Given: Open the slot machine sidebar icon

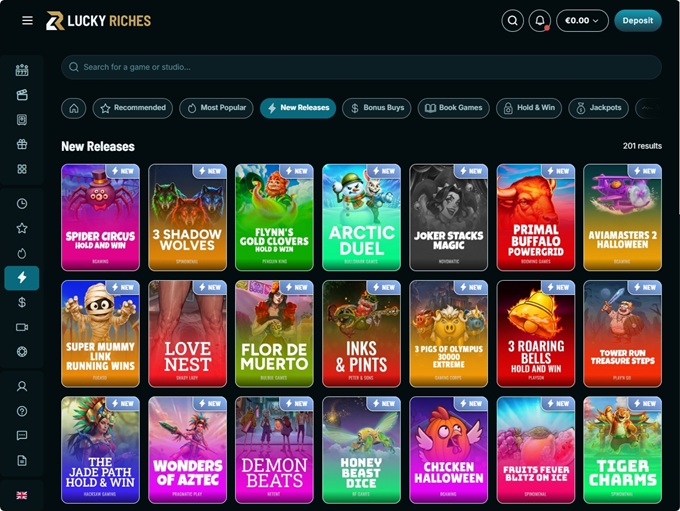Looking at the screenshot, I should point(22,70).
